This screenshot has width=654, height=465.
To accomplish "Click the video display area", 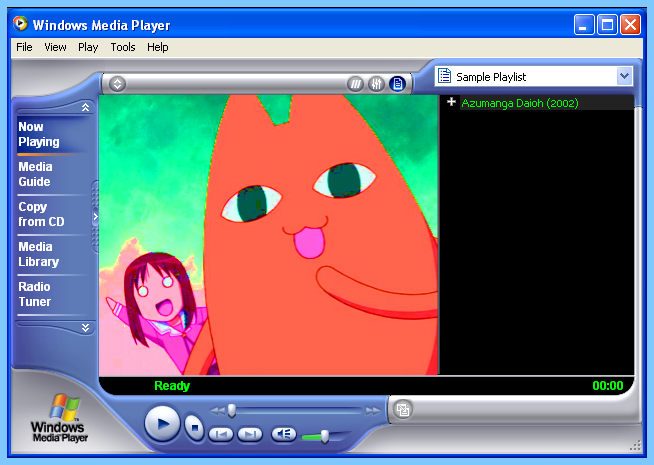I will pyautogui.click(x=269, y=235).
